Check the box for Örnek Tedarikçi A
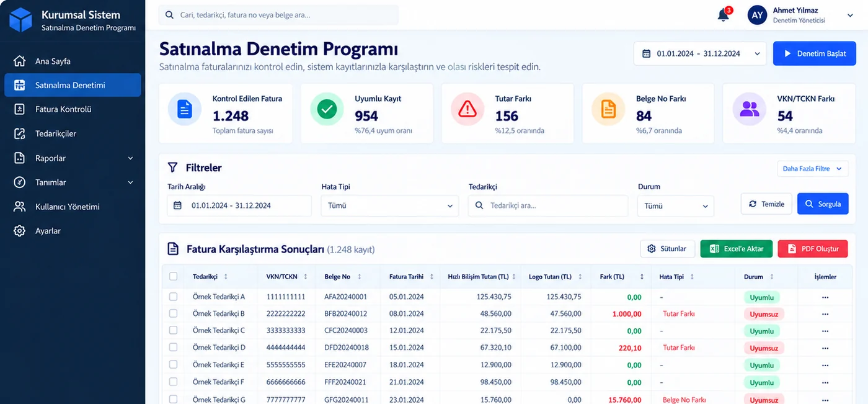 [x=173, y=297]
